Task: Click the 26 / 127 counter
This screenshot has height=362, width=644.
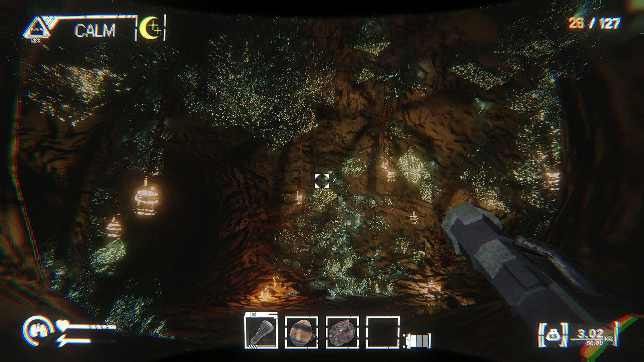Action: [594, 23]
